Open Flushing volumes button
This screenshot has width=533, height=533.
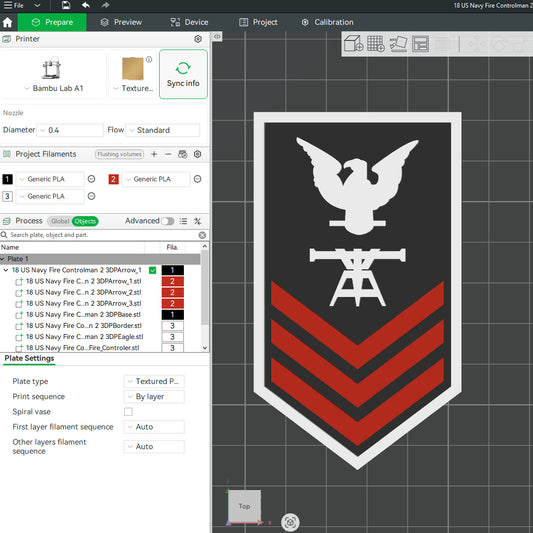coord(119,154)
